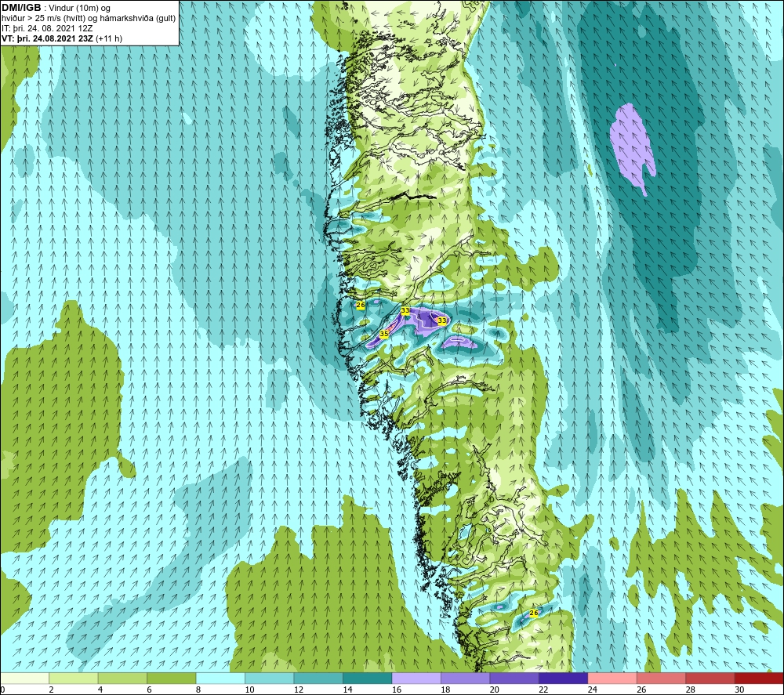Pick the 20–22 m/s violet legend swatch
This screenshot has height=695, width=784.
coord(514,678)
